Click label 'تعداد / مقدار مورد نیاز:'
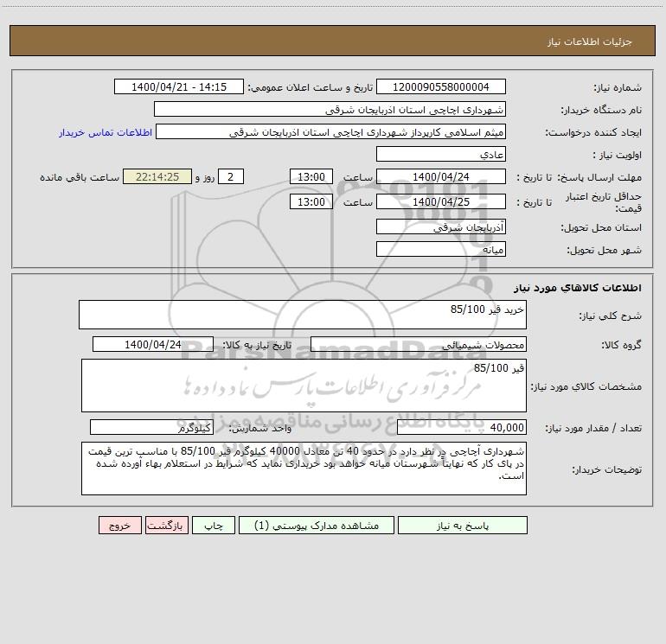Screen dimensions: 666x644 [x=593, y=428]
